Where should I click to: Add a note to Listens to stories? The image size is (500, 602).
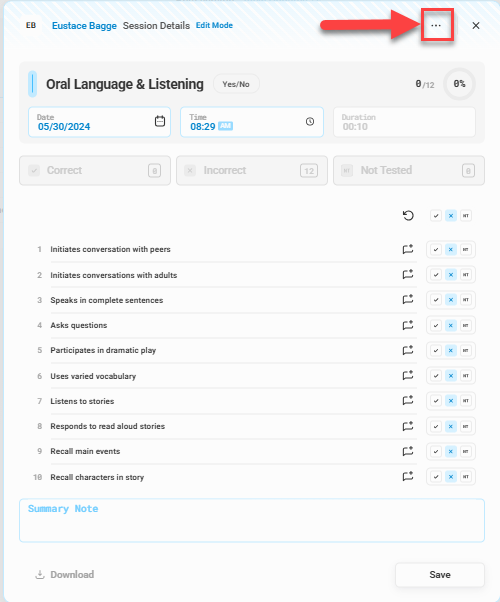(x=408, y=400)
